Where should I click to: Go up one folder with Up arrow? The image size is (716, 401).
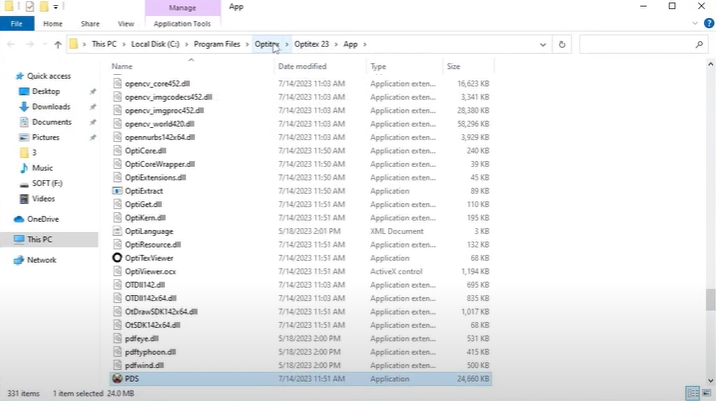coord(58,45)
